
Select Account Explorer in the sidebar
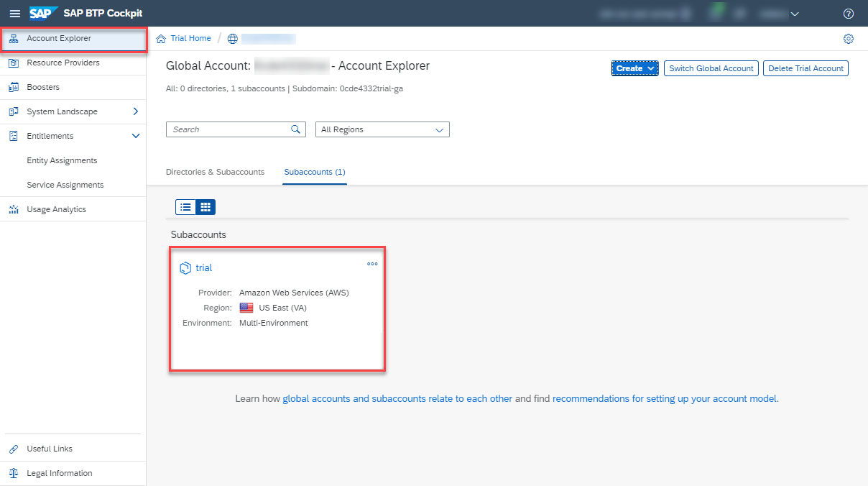click(x=73, y=38)
